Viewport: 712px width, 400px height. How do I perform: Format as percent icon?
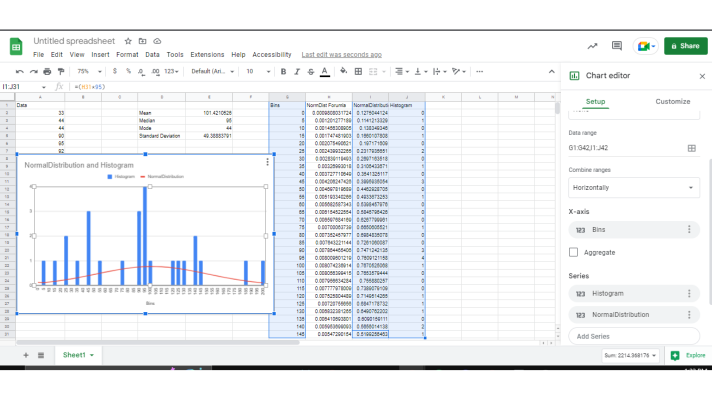click(x=129, y=71)
